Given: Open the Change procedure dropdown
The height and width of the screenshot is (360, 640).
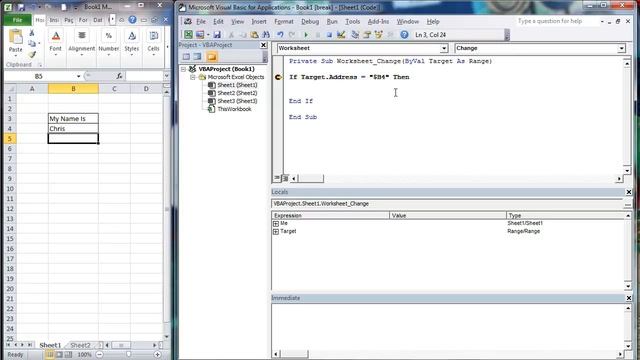Looking at the screenshot, I should (621, 48).
